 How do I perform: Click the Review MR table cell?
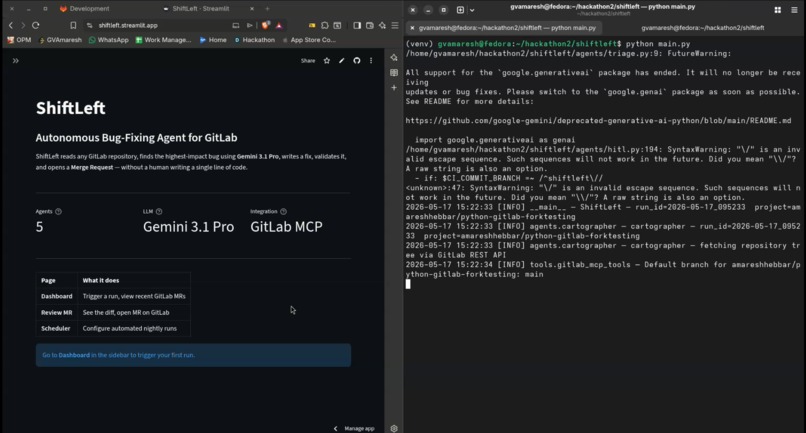tap(57, 312)
